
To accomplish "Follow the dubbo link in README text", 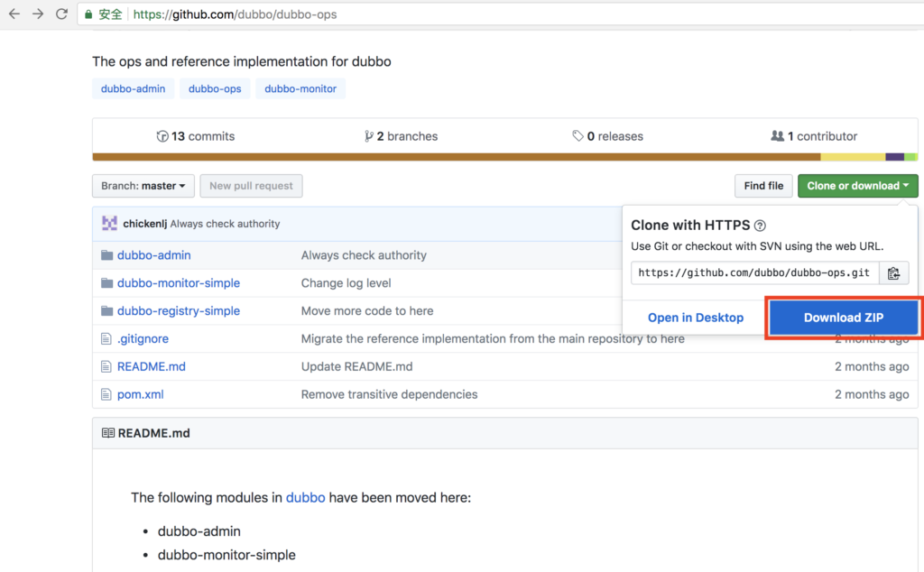I will [x=305, y=498].
